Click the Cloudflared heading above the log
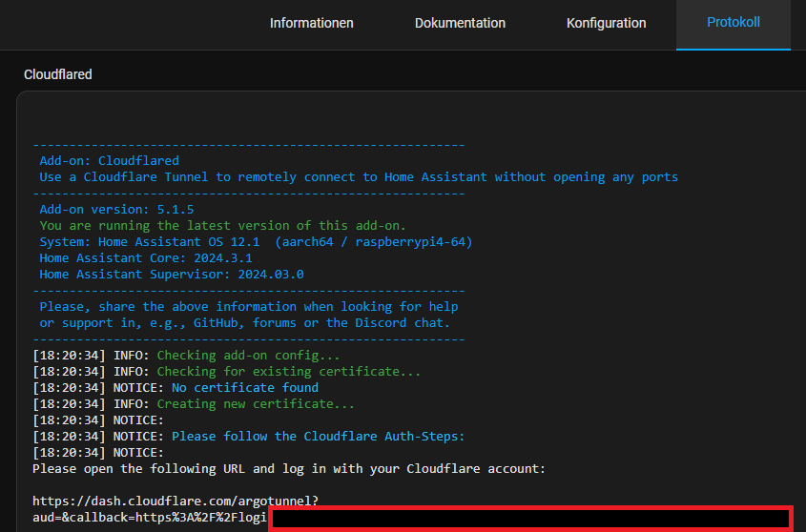The height and width of the screenshot is (532, 806). click(x=58, y=74)
